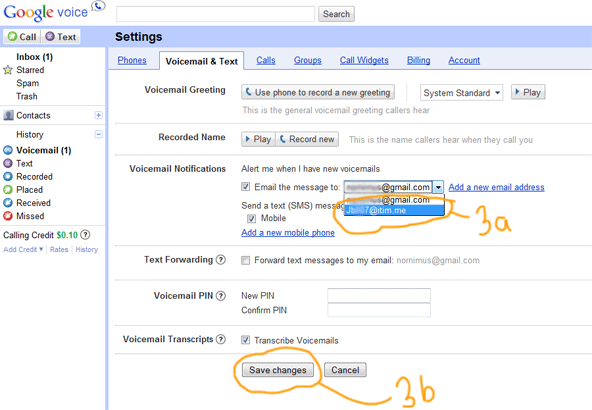Click the purple Text icon in sidebar
Image resolution: width=592 pixels, height=410 pixels.
8,163
